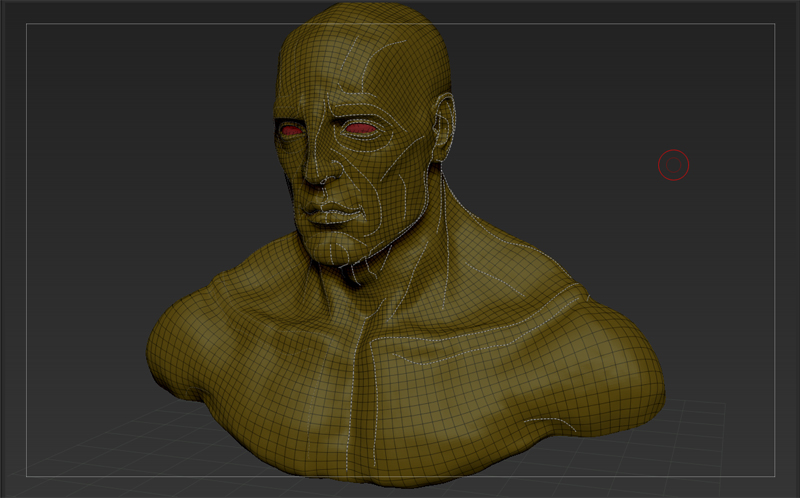800x498 pixels.
Task: Click the red circular brush cursor
Action: [x=674, y=165]
